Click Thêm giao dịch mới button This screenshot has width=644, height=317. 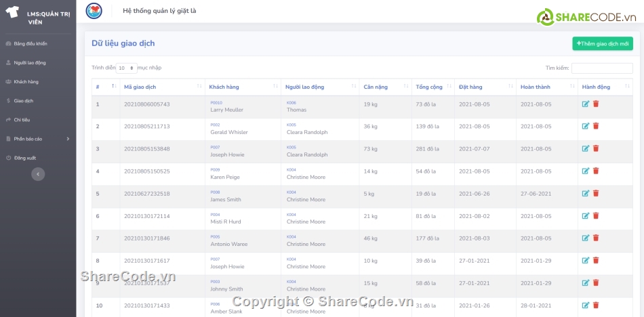602,43
